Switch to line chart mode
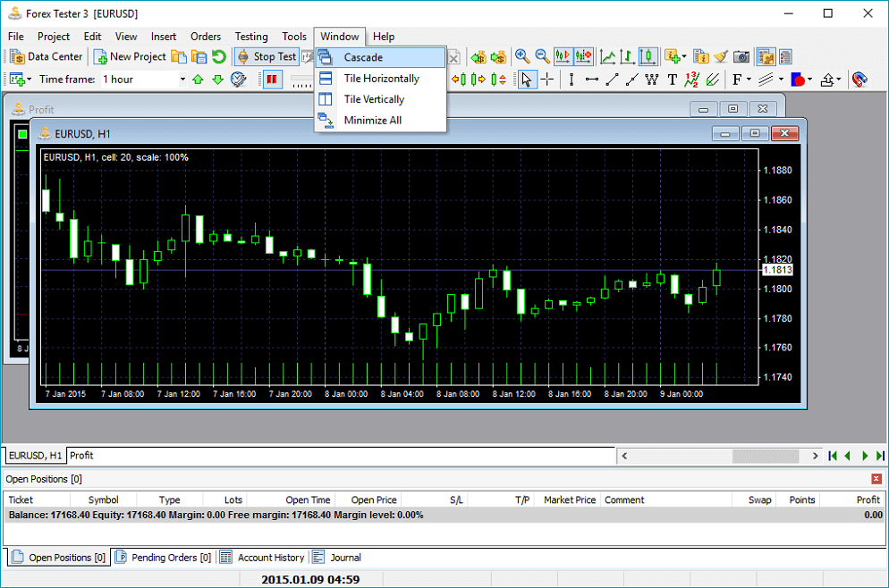889x588 pixels. (608, 56)
